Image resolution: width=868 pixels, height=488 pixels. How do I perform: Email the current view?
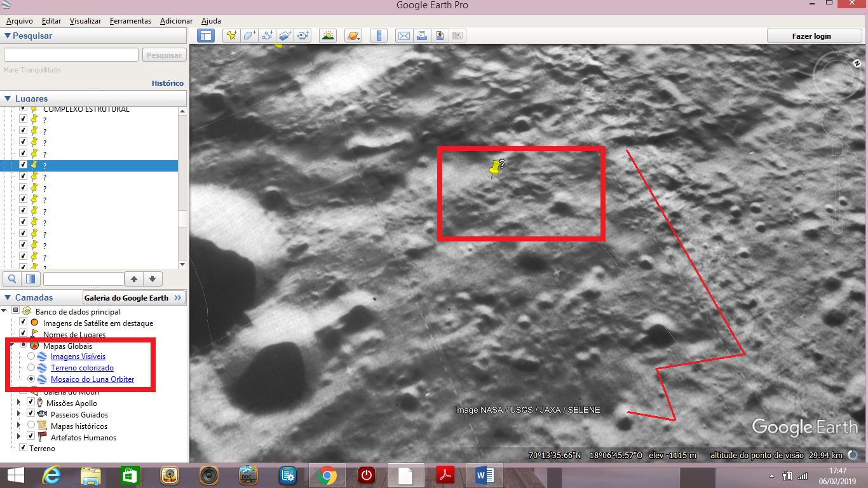[x=403, y=36]
